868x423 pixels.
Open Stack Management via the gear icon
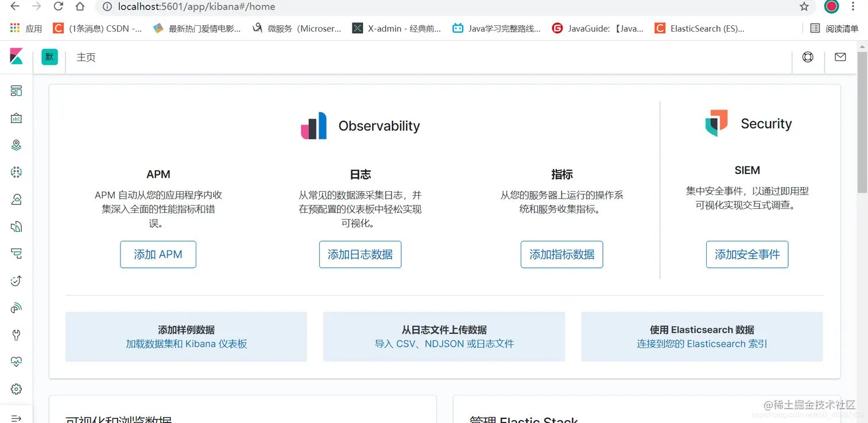coord(17,389)
